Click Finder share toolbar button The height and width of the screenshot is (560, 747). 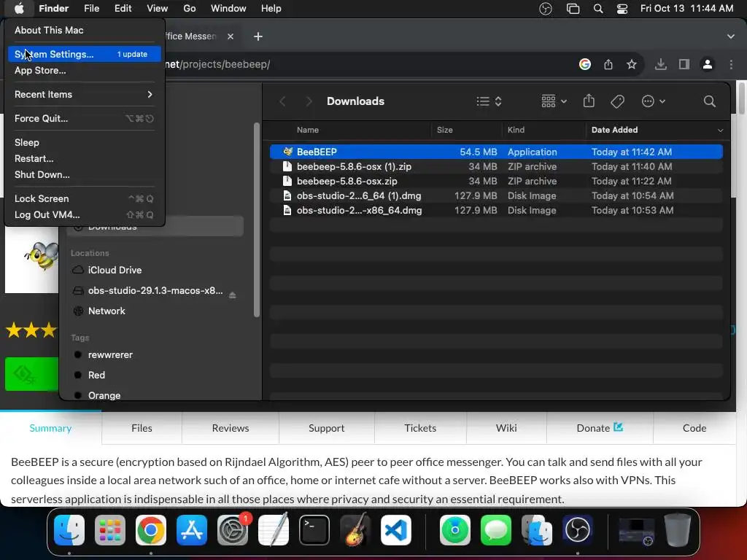point(589,101)
